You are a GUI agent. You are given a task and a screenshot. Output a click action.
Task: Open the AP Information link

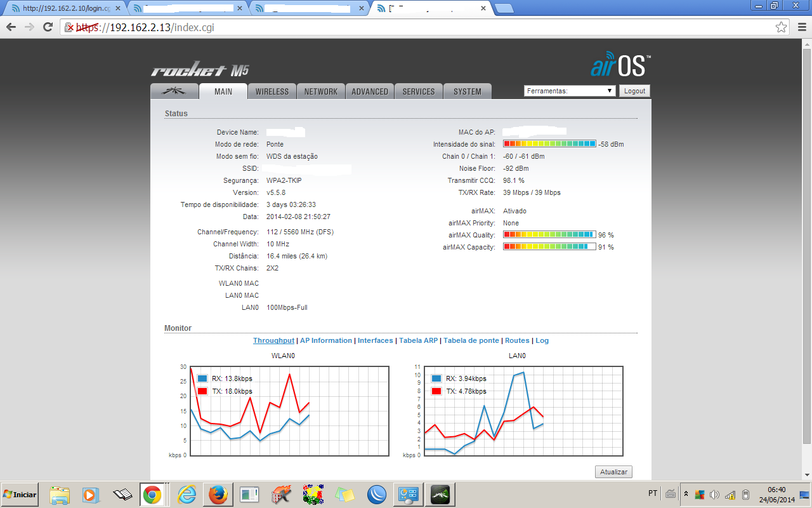326,340
